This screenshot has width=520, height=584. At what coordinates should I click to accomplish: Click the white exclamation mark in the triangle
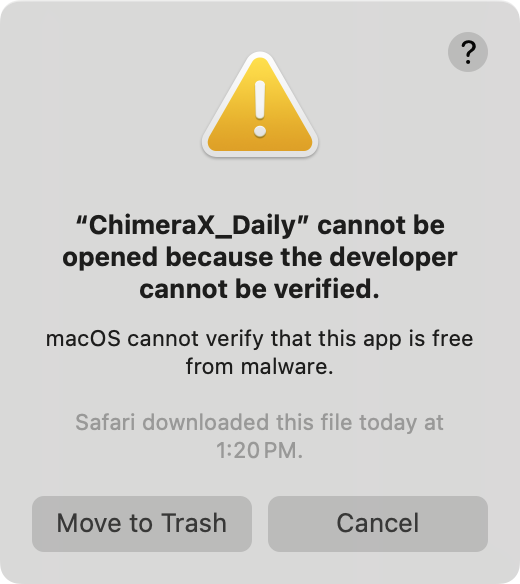[x=260, y=109]
